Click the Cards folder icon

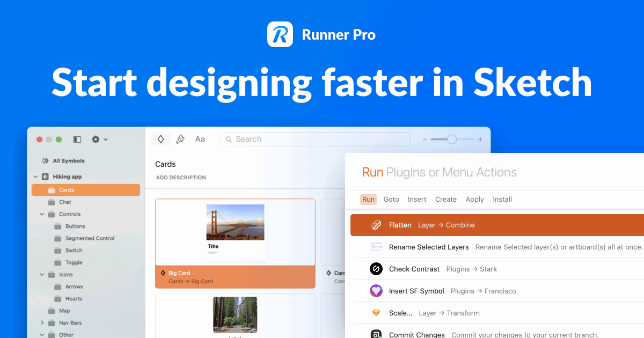tap(52, 190)
